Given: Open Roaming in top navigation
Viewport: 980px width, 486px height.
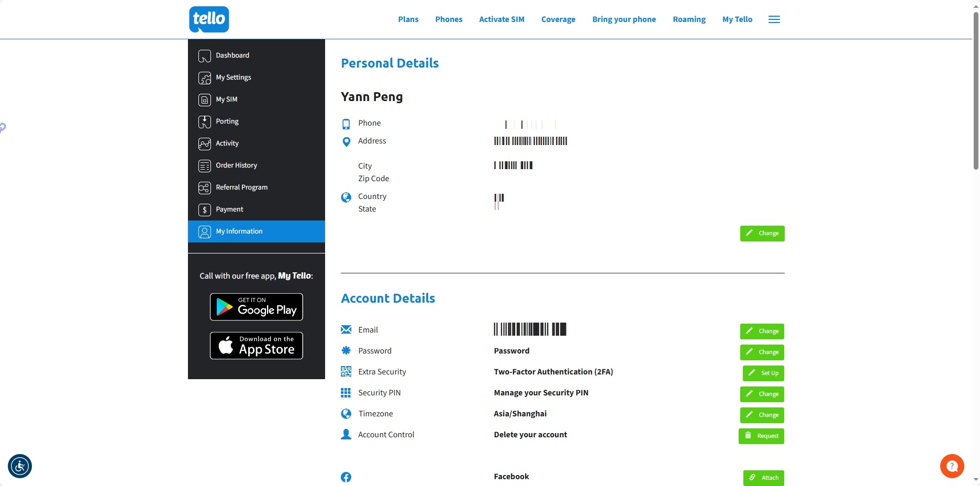Looking at the screenshot, I should point(689,19).
